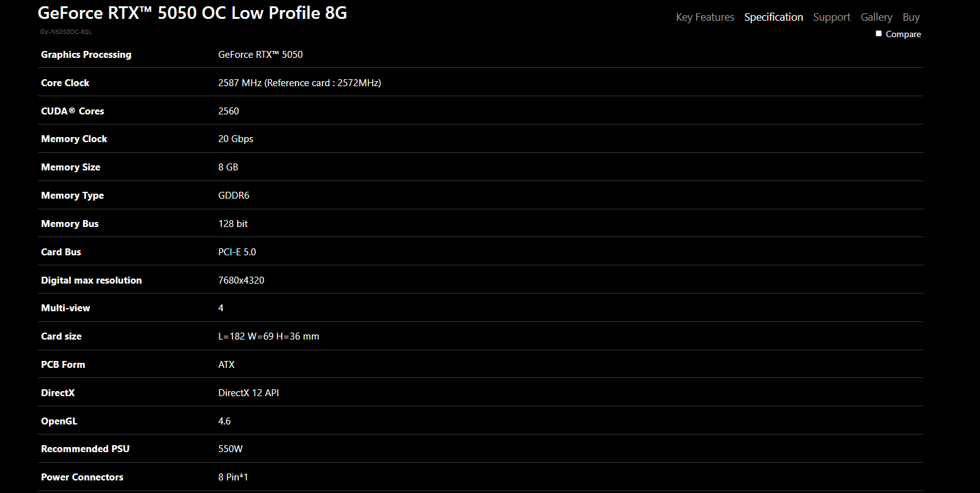Click the 550W recommended PSU value
Image resolution: width=980 pixels, height=493 pixels.
(x=229, y=449)
